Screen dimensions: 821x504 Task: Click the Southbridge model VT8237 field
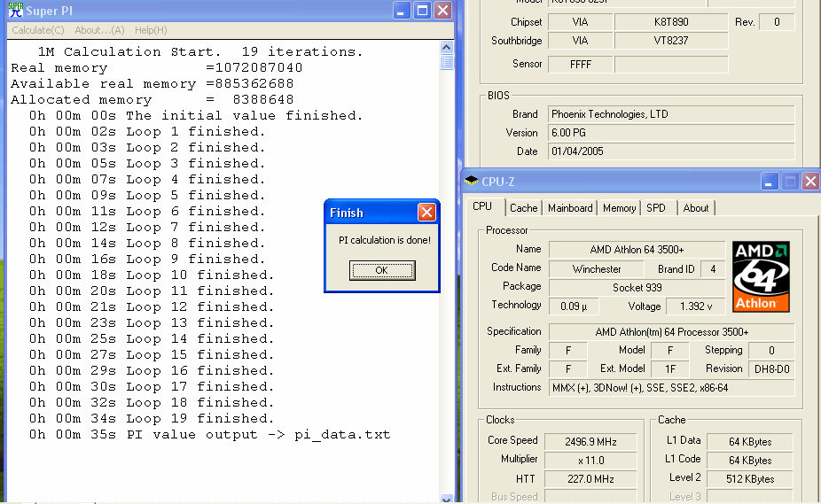tap(671, 40)
